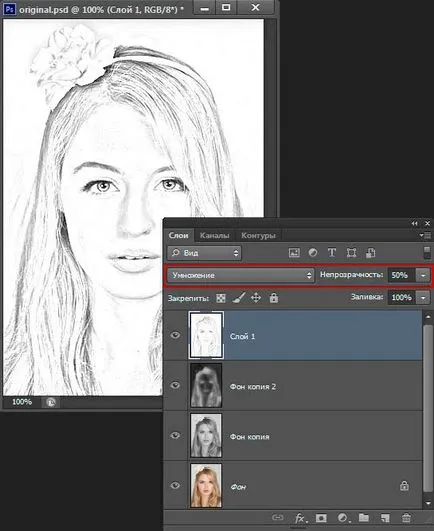434x531 pixels.
Task: Click the pixel layer filter icon
Action: [294, 253]
